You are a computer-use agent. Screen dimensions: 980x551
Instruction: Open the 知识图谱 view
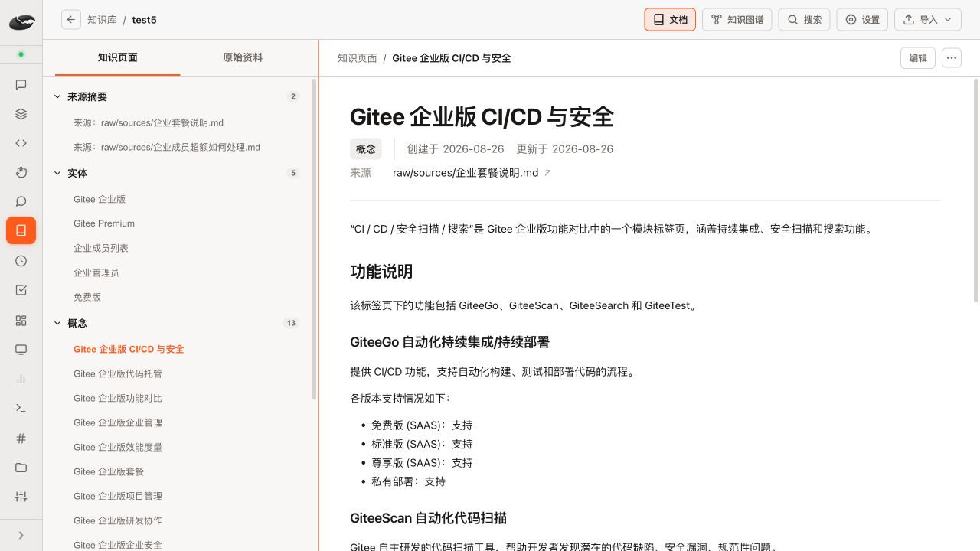pyautogui.click(x=737, y=20)
